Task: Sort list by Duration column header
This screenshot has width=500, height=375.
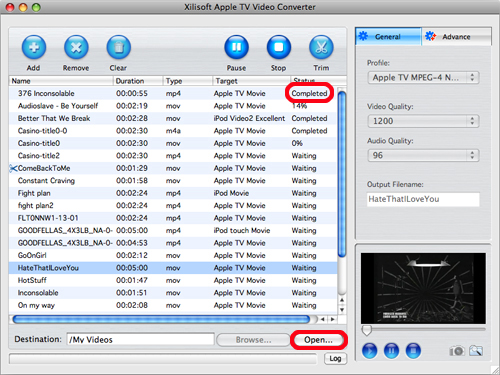Action: 138,81
